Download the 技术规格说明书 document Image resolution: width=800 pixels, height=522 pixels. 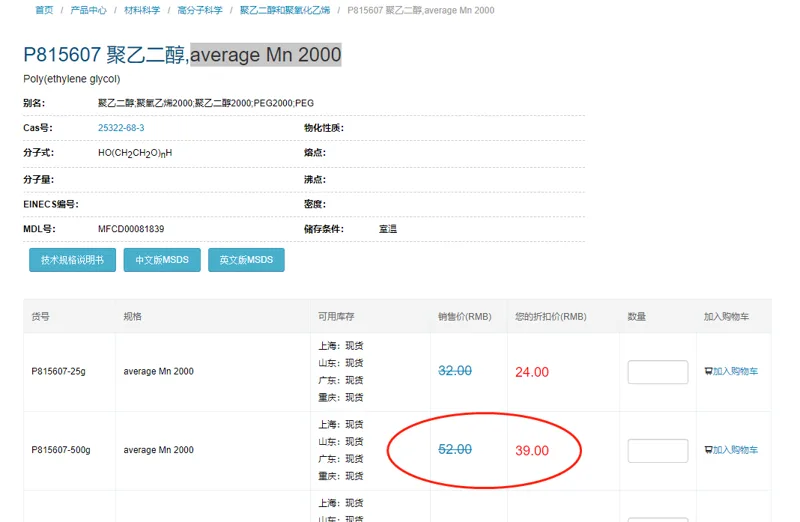(72, 260)
